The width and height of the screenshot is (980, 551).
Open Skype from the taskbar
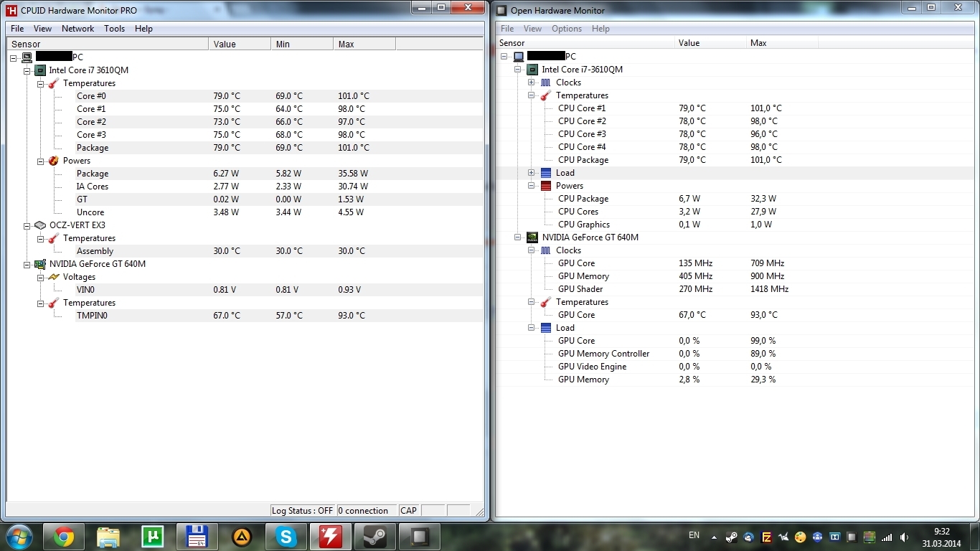point(286,537)
